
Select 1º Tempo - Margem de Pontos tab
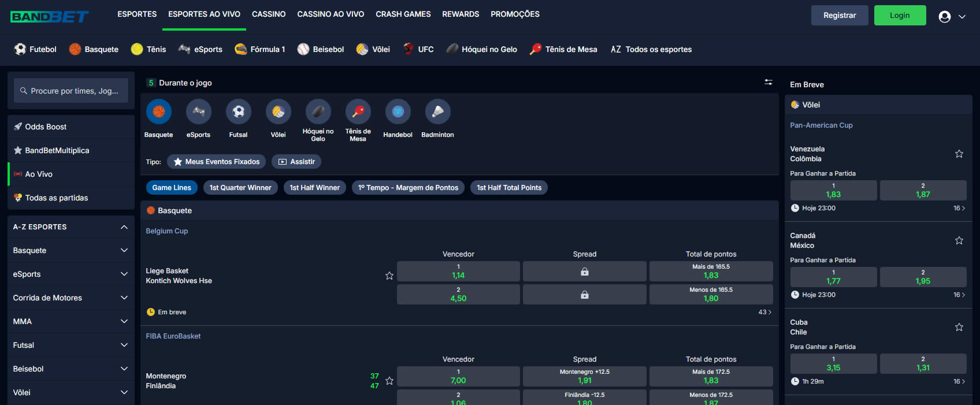pyautogui.click(x=408, y=188)
